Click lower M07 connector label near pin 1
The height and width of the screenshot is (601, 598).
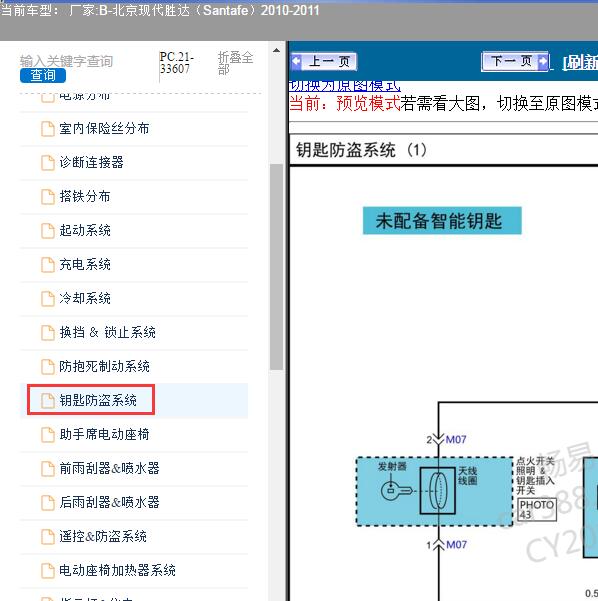(456, 544)
